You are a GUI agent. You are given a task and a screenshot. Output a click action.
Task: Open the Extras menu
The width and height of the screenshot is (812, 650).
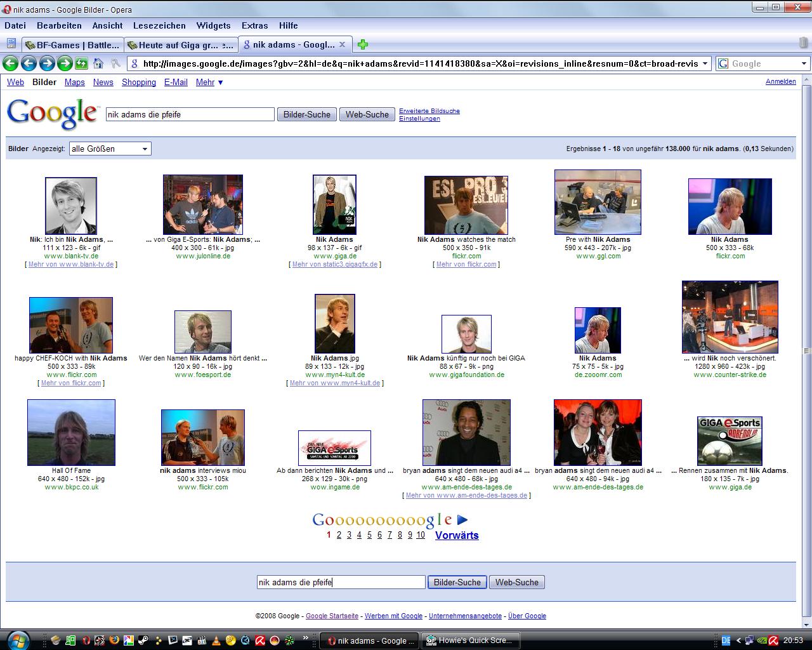coord(254,25)
